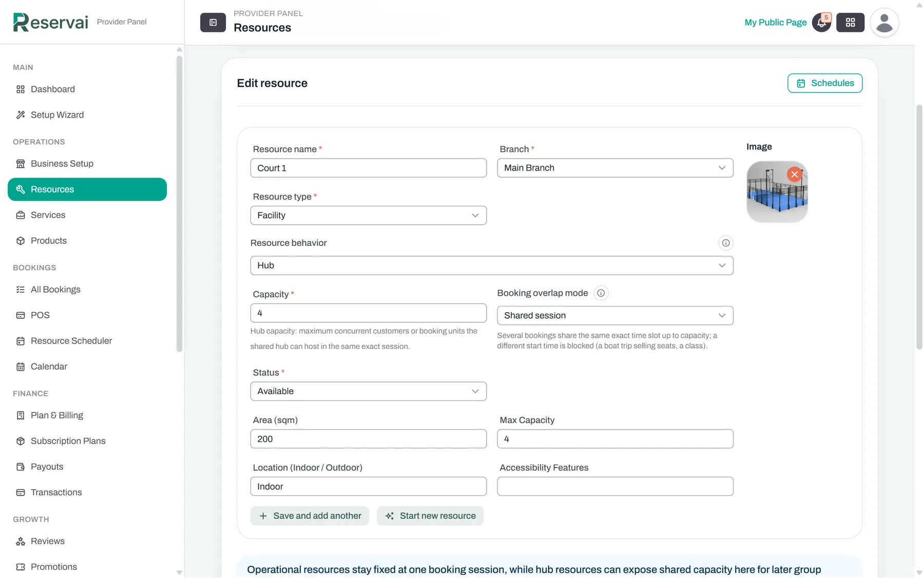Go to Dashboard

tap(87, 89)
